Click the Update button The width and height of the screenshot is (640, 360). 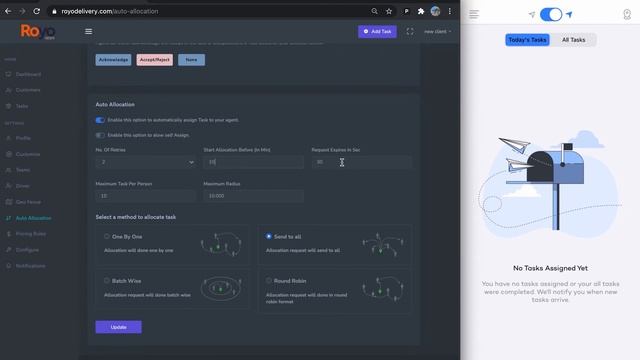click(118, 327)
